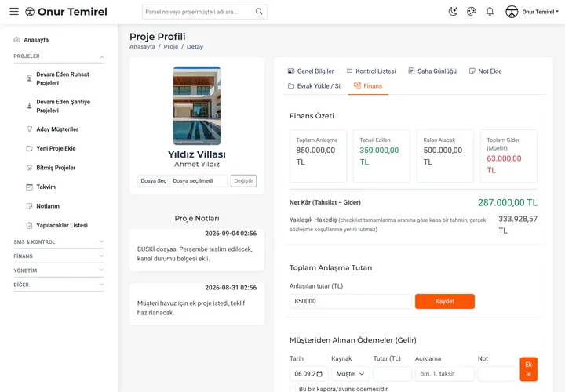This screenshot has width=565, height=392.
Task: Click the Yıldız Villası project photo
Action: pyautogui.click(x=197, y=106)
